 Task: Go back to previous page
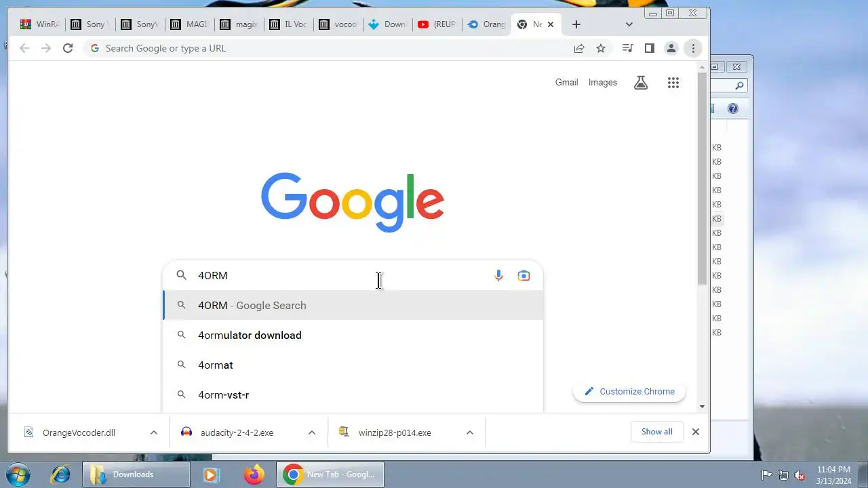point(24,48)
